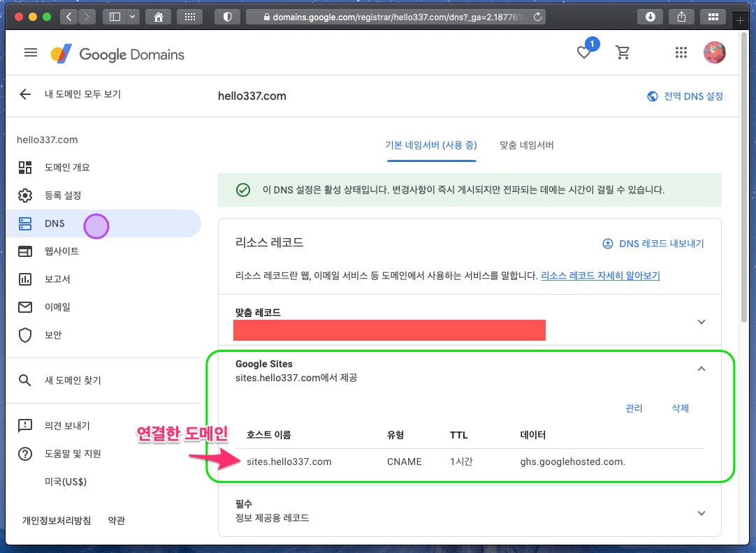756x553 pixels.
Task: Click the Google Domains logo
Action: click(117, 54)
